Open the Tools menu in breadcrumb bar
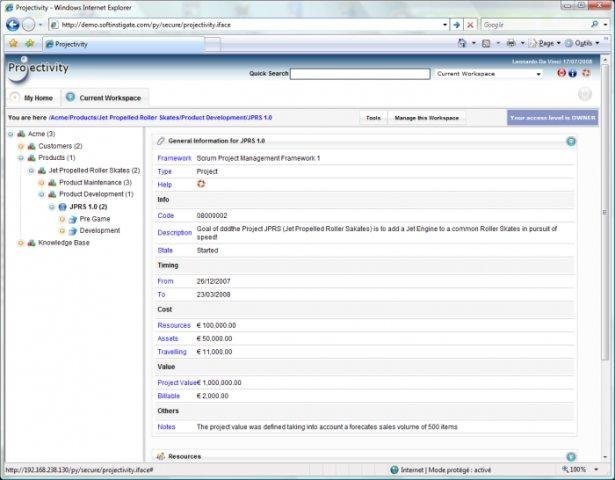Image resolution: width=615 pixels, height=480 pixels. pyautogui.click(x=373, y=118)
